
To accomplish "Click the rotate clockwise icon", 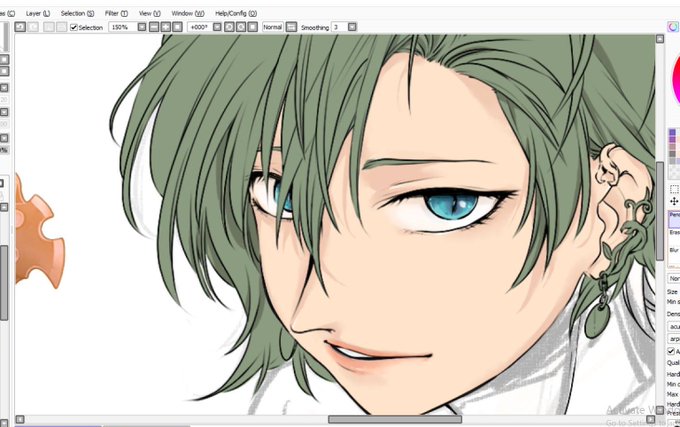I will pyautogui.click(x=241, y=27).
